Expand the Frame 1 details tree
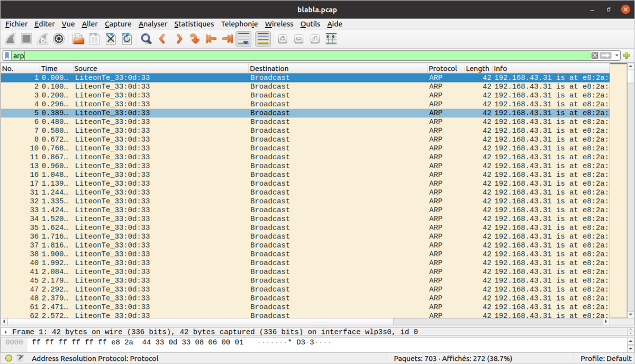635x364 pixels. (x=5, y=332)
